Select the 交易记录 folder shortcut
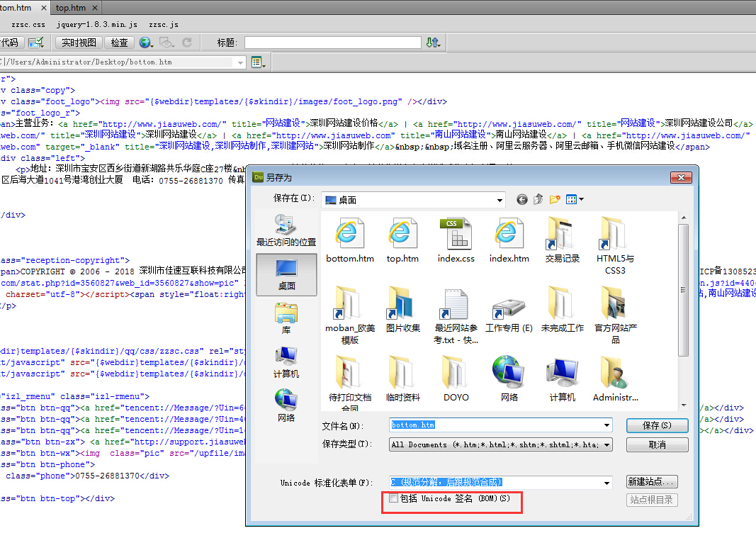Screen dimensions: 756x538 pos(562,240)
